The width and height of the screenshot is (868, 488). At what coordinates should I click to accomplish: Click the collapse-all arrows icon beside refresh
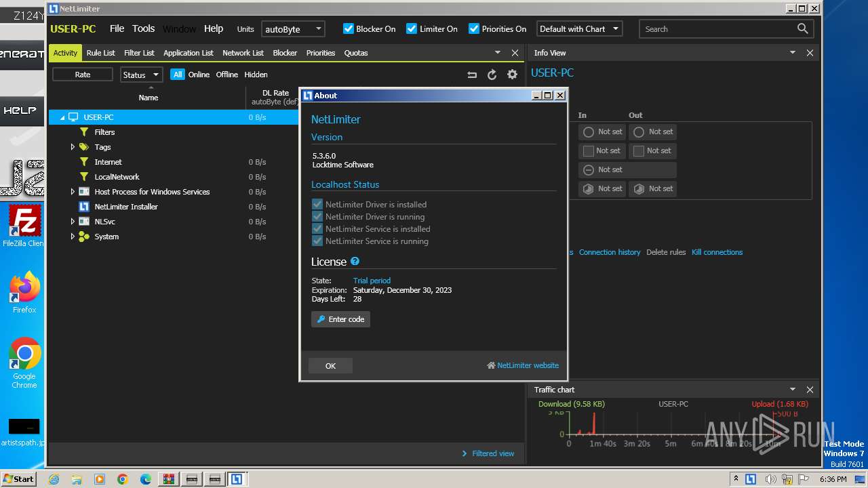pos(473,75)
